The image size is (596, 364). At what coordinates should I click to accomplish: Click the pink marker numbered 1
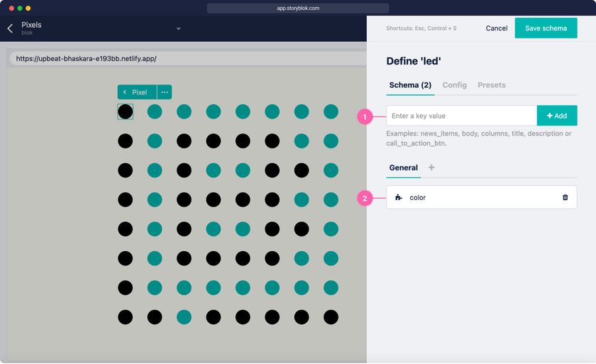[x=365, y=116]
